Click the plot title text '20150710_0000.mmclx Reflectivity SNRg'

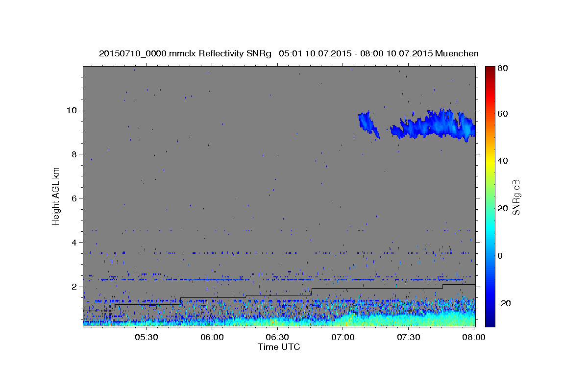click(185, 53)
